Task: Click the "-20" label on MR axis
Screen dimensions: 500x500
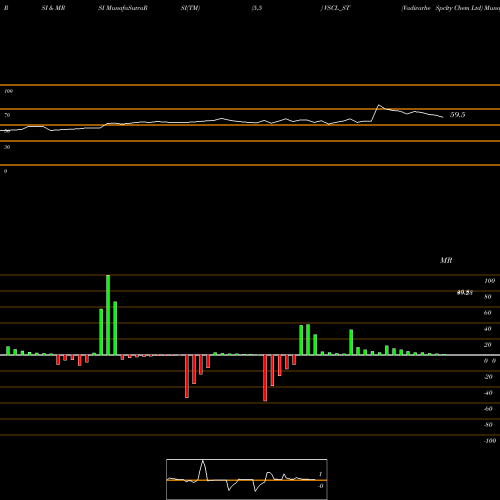Action: (488, 377)
